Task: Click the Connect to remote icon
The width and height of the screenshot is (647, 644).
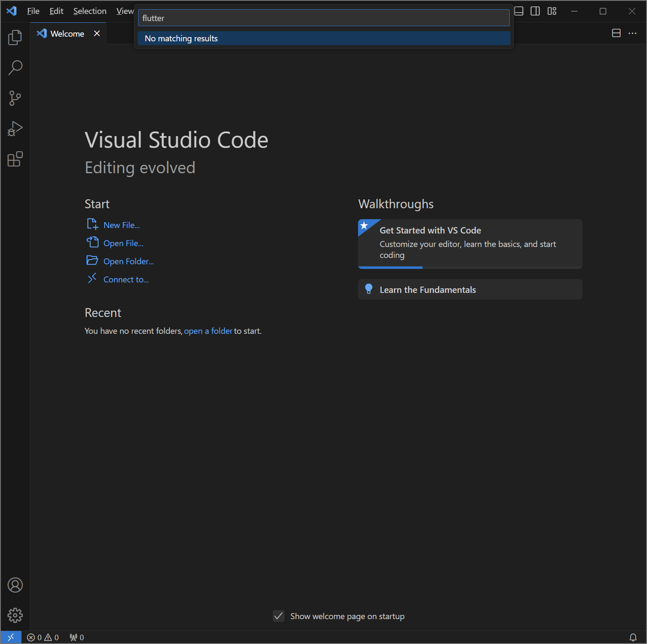Action: tap(92, 278)
